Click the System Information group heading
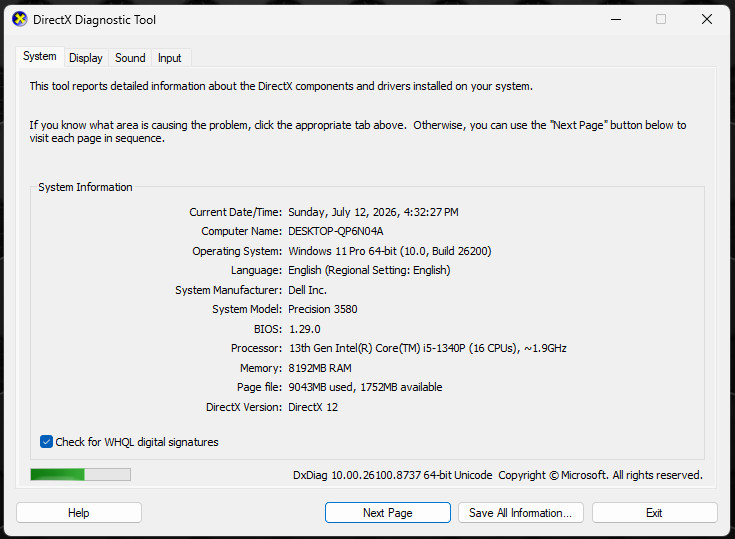This screenshot has width=735, height=539. [85, 187]
